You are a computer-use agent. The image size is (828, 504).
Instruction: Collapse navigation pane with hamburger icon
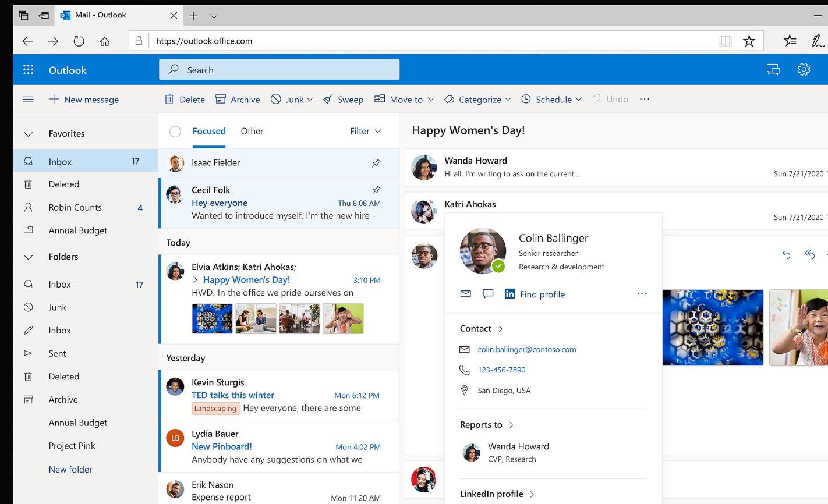[x=28, y=100]
